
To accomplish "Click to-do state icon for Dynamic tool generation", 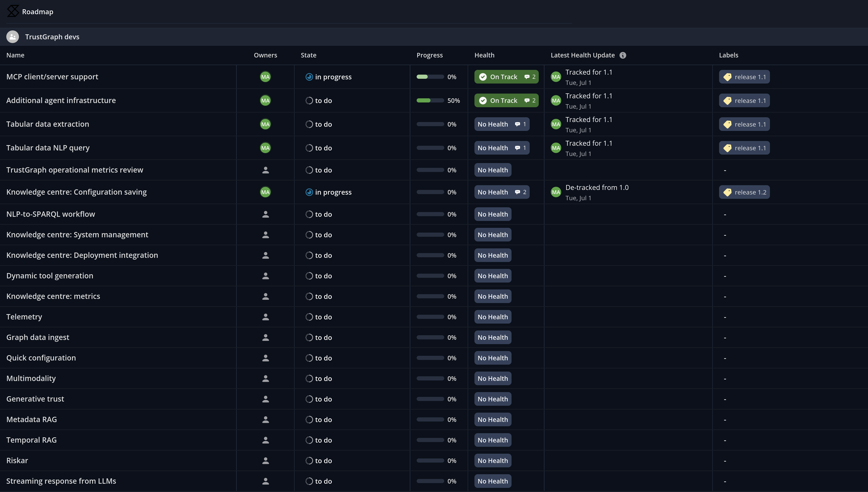I will (309, 276).
